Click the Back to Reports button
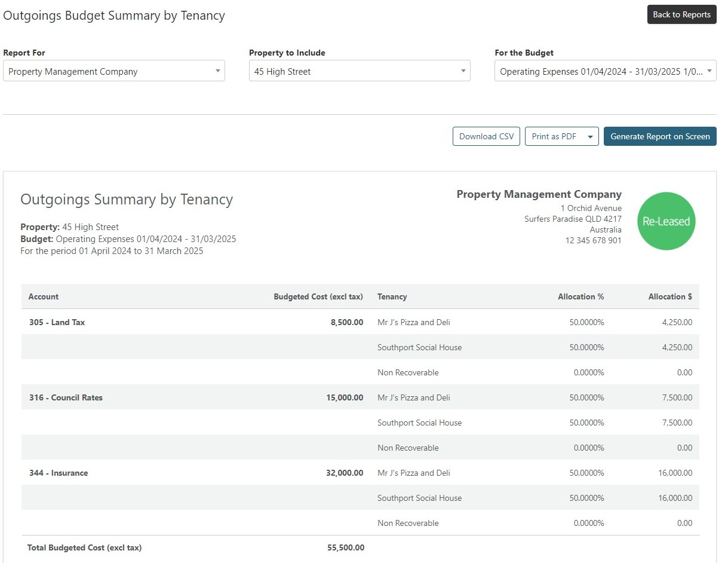 point(681,14)
